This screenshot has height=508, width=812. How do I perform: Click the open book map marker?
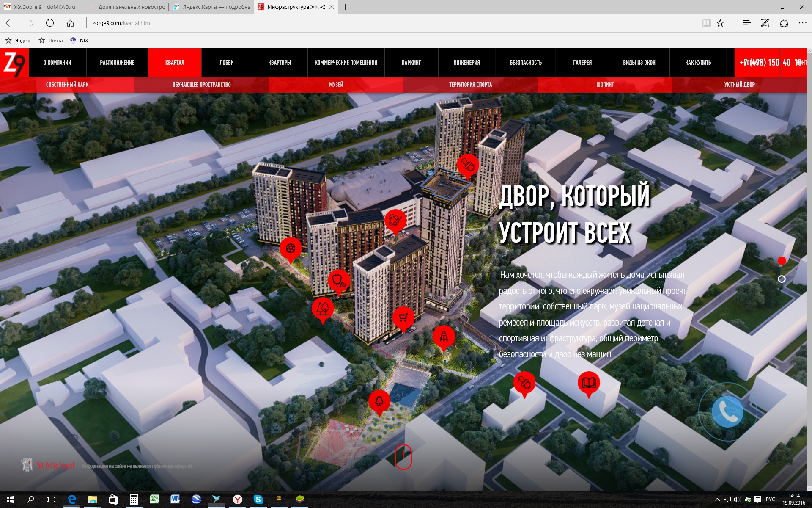coord(589,383)
